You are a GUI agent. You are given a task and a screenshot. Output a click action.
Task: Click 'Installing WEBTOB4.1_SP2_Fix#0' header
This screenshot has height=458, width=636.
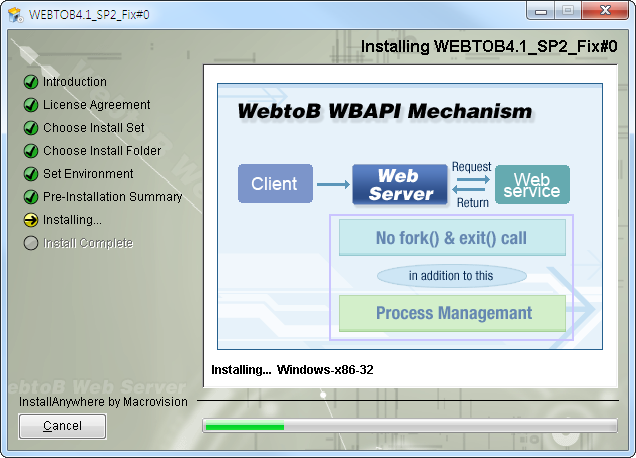(489, 46)
